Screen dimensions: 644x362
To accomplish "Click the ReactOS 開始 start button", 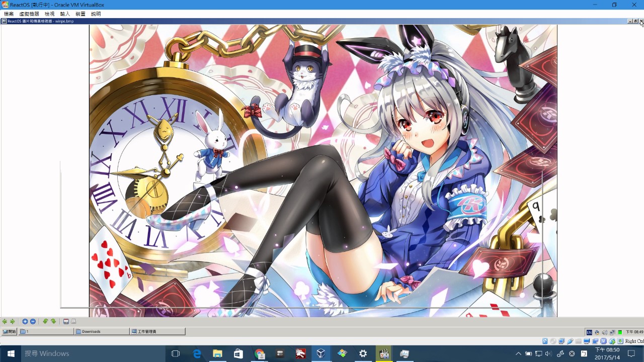I will coord(9,332).
